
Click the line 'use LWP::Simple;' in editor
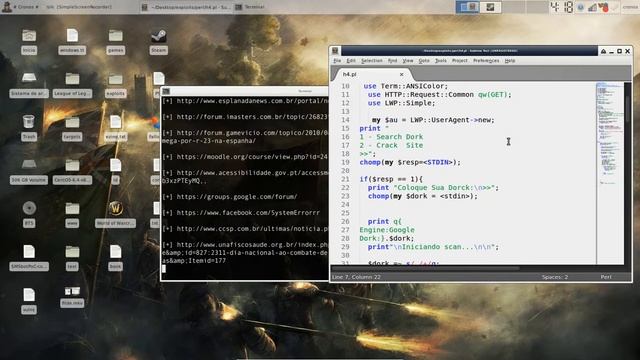401,103
